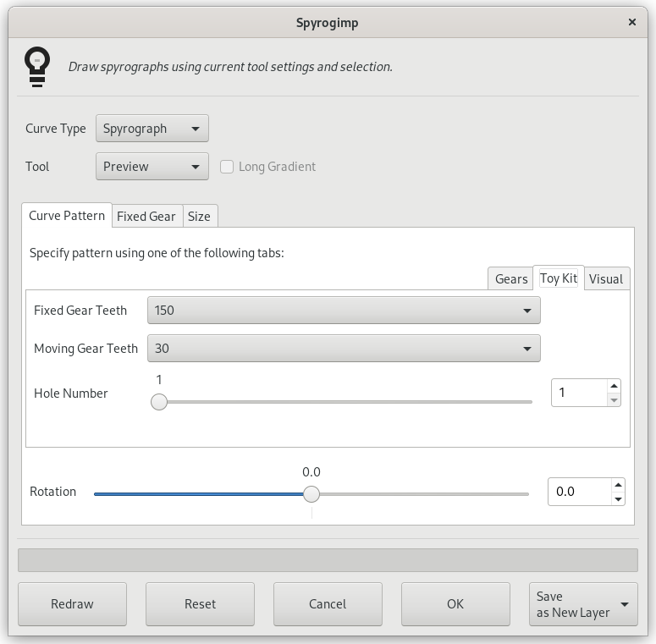Click the Fixed Gear Teeth label

(80, 311)
